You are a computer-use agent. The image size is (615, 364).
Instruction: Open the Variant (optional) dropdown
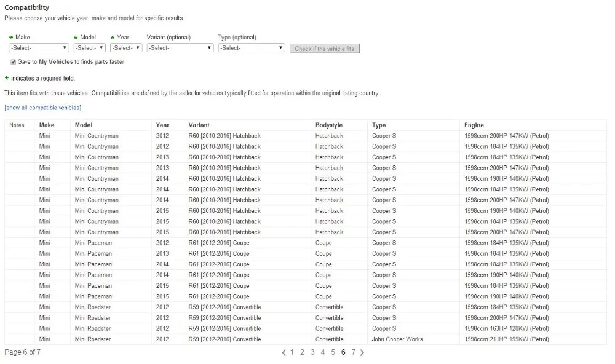(x=180, y=48)
